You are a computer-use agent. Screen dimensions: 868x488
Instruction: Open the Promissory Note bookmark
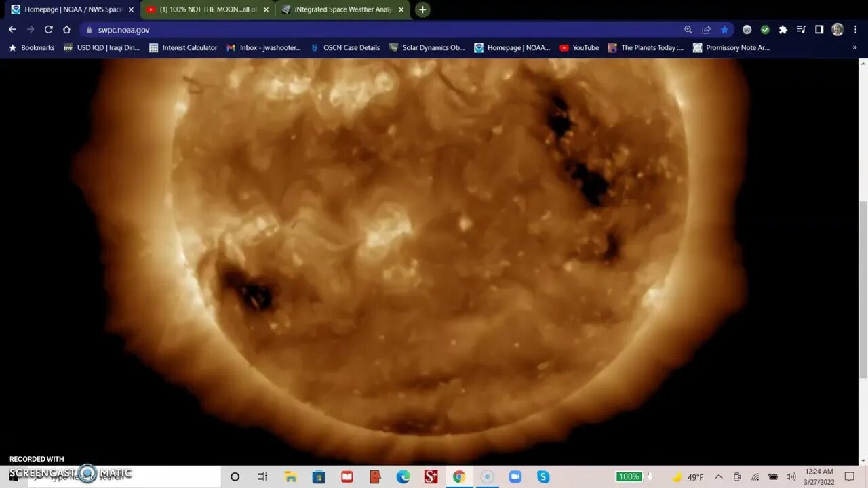(731, 48)
